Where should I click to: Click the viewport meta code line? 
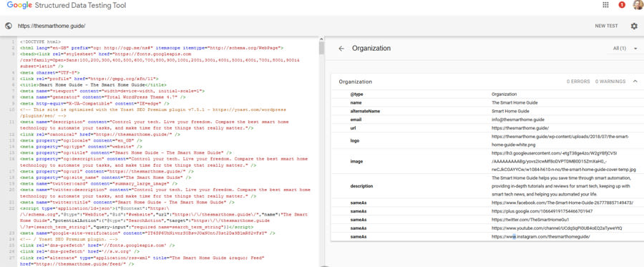112,91
